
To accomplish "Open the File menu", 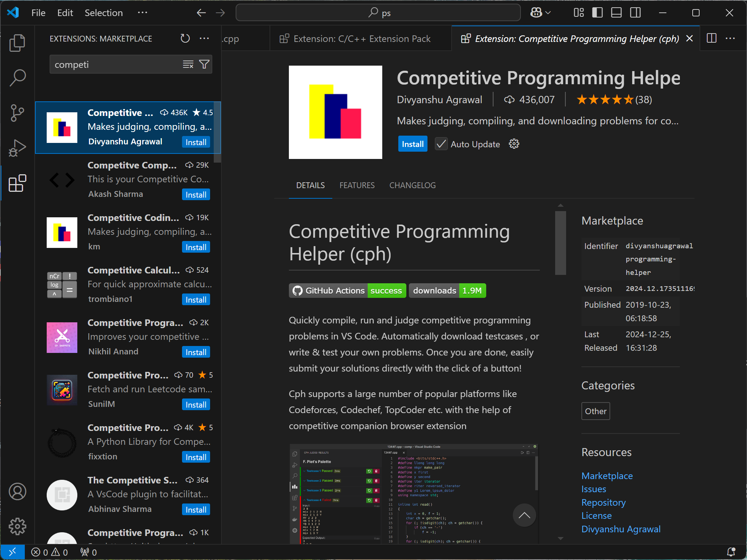I will [38, 13].
